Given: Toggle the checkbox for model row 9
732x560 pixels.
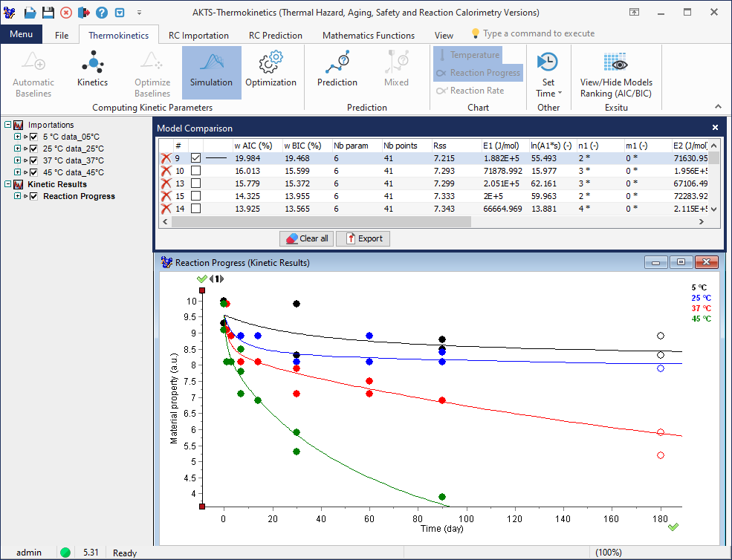Looking at the screenshot, I should point(196,157).
